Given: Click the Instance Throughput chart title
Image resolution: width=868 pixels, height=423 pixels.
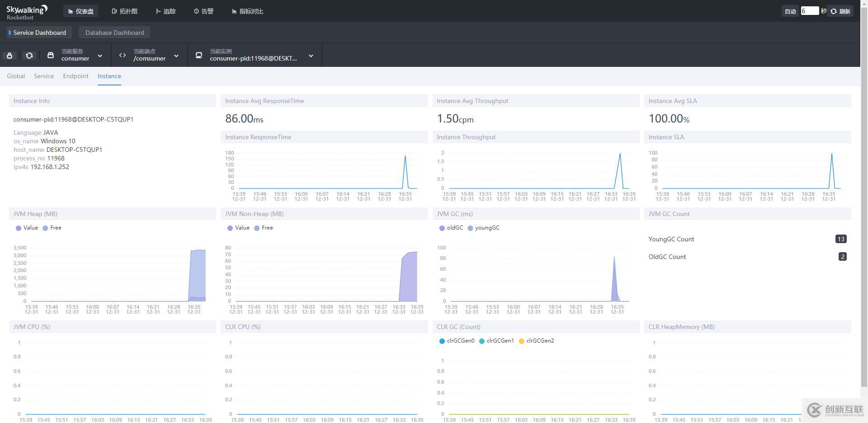Looking at the screenshot, I should pos(466,137).
